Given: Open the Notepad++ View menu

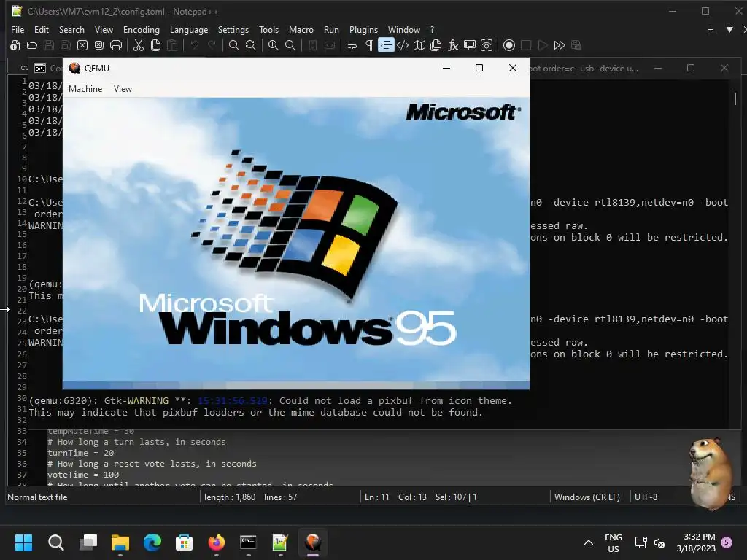Looking at the screenshot, I should tap(104, 29).
